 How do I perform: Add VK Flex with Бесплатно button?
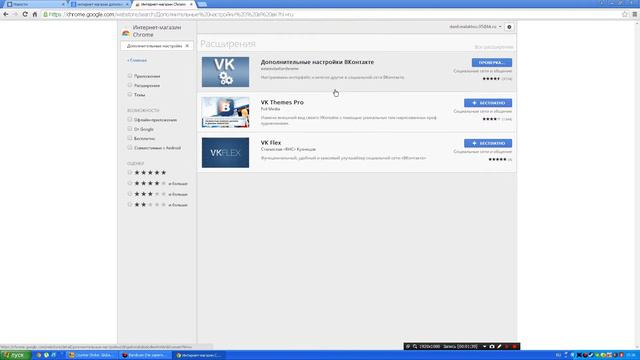click(488, 143)
